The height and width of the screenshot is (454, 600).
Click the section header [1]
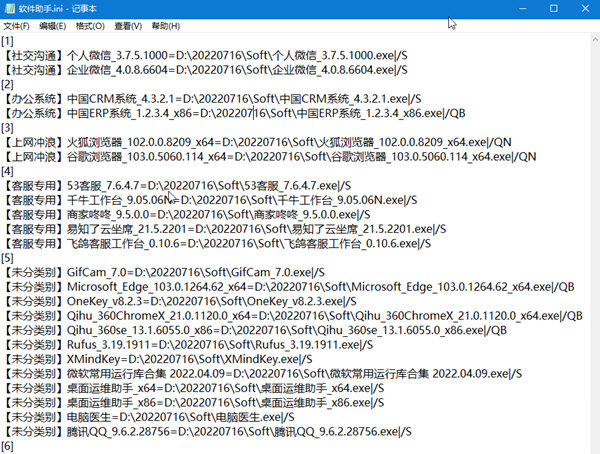pyautogui.click(x=7, y=41)
